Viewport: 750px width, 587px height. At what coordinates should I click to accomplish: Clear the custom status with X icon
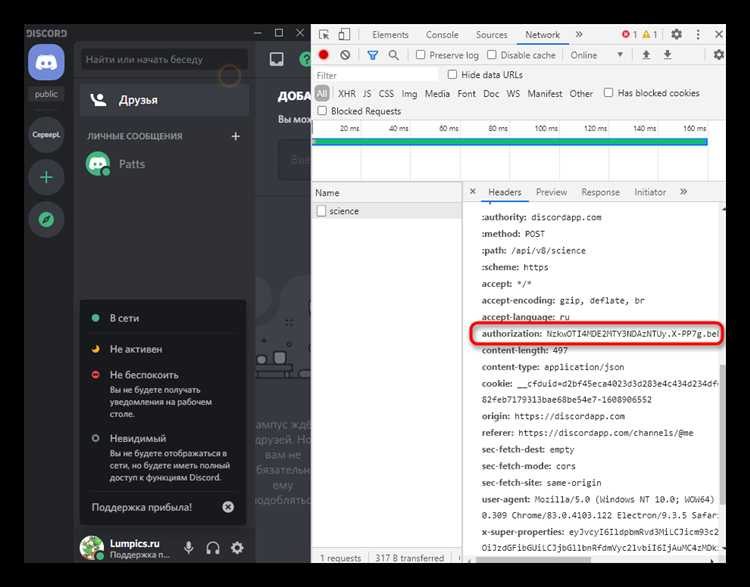click(228, 507)
